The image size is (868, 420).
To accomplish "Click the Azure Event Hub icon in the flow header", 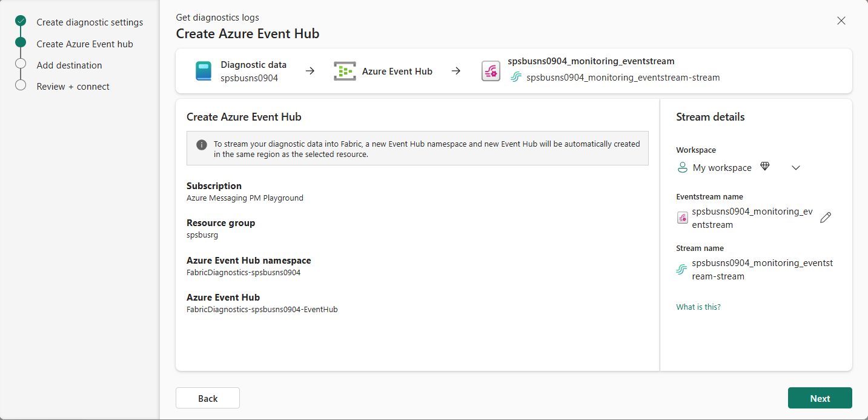I will tap(345, 71).
